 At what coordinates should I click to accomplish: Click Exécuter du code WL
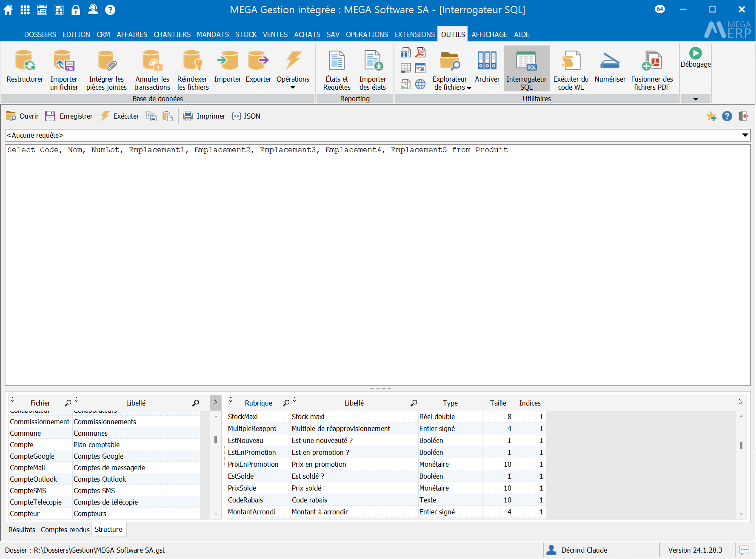[x=571, y=70]
